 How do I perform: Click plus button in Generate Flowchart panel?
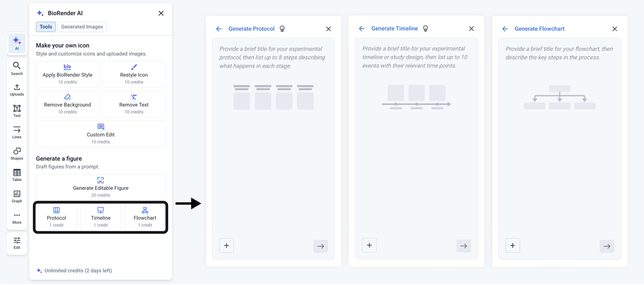click(x=513, y=246)
